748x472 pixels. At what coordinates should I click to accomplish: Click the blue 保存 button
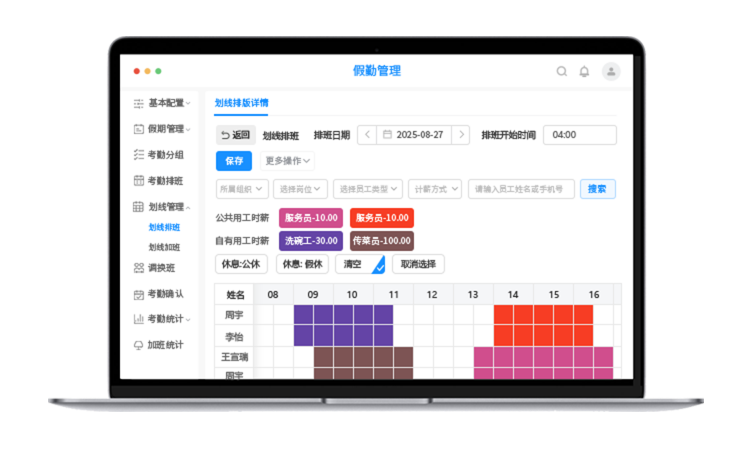point(234,161)
